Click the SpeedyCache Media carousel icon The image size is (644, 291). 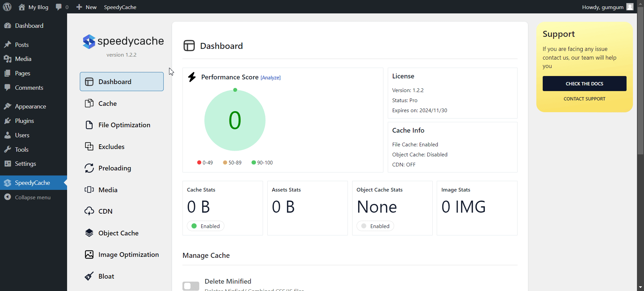click(x=89, y=190)
